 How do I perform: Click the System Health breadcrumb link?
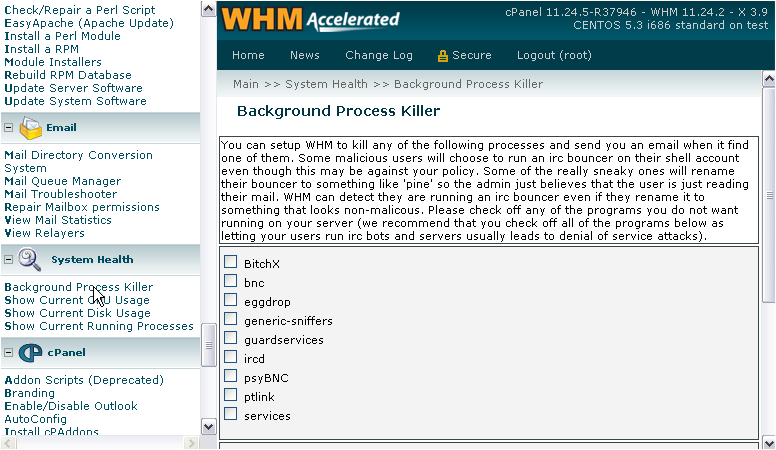[x=326, y=84]
